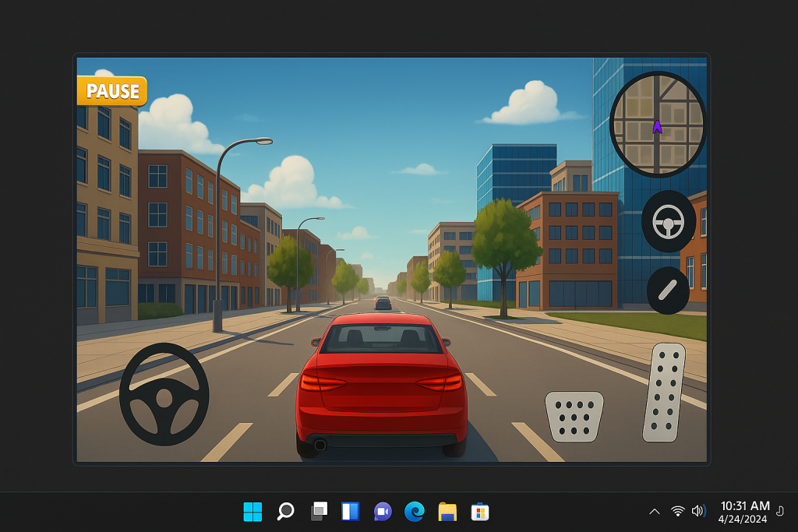Pause the driving game
Screen dimensions: 798x532
(112, 91)
